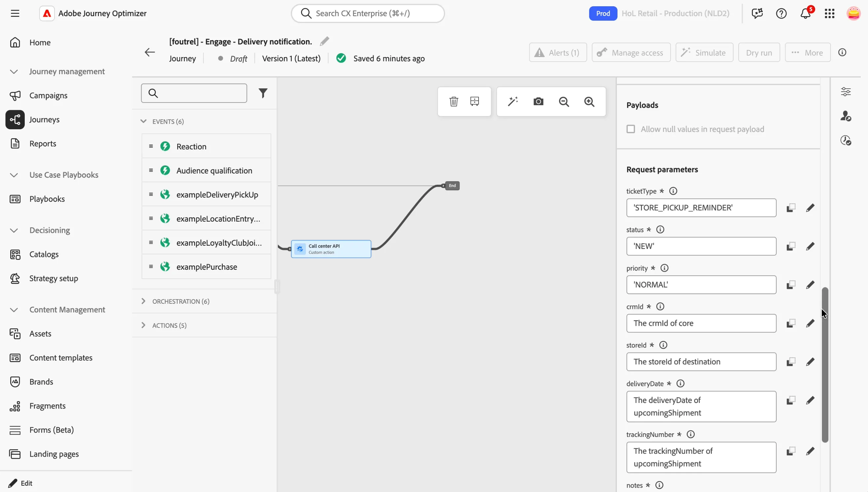The image size is (868, 492).
Task: Zoom out using the magnifier minus icon
Action: click(x=564, y=102)
